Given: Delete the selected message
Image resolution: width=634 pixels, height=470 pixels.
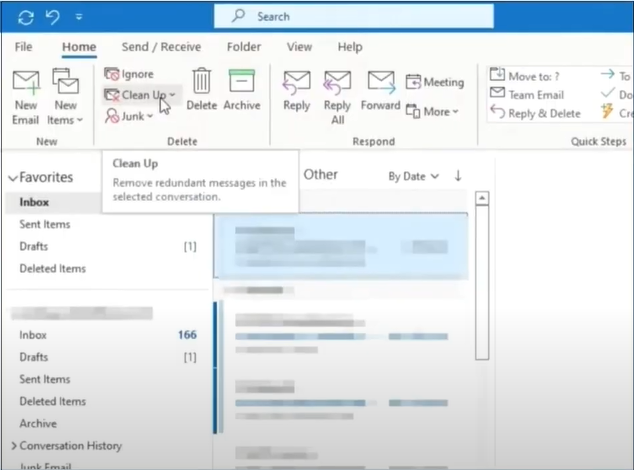Looking at the screenshot, I should coord(201,89).
